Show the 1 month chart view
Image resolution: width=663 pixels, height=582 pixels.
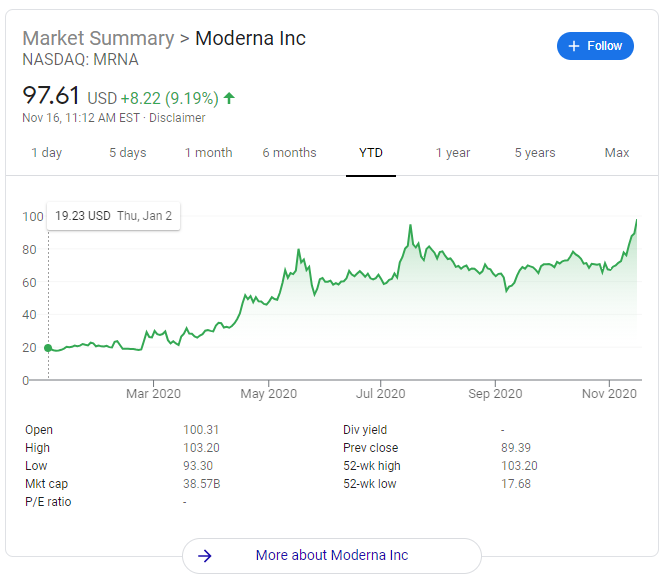coord(208,153)
